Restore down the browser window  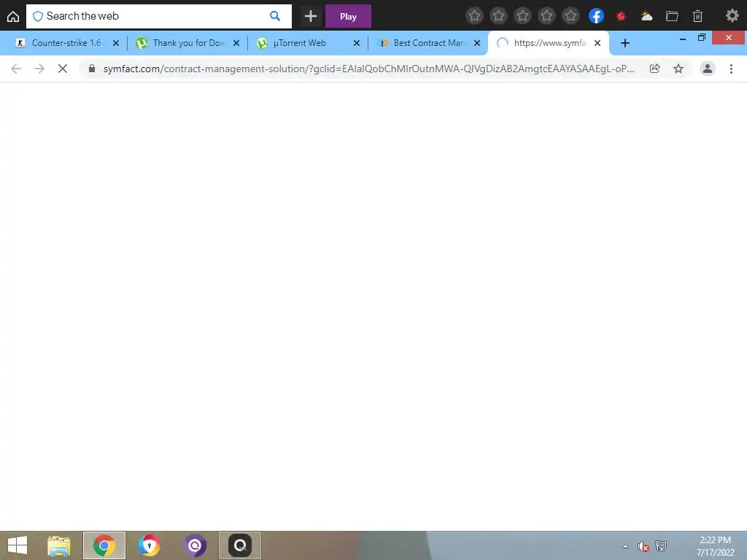pyautogui.click(x=701, y=38)
